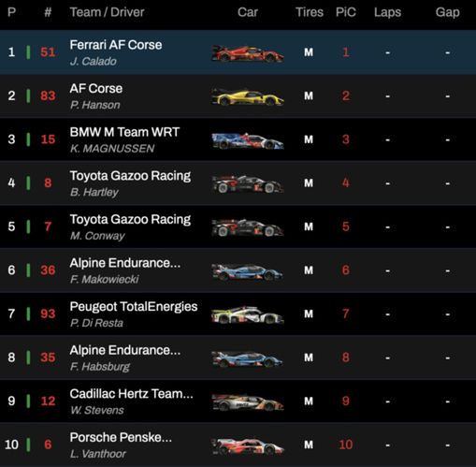
Task: Sort by the Team / Driver column header
Action: [x=107, y=12]
